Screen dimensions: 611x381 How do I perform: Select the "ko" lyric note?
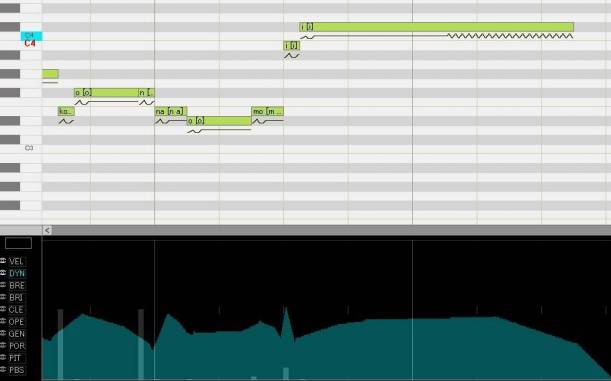point(66,111)
